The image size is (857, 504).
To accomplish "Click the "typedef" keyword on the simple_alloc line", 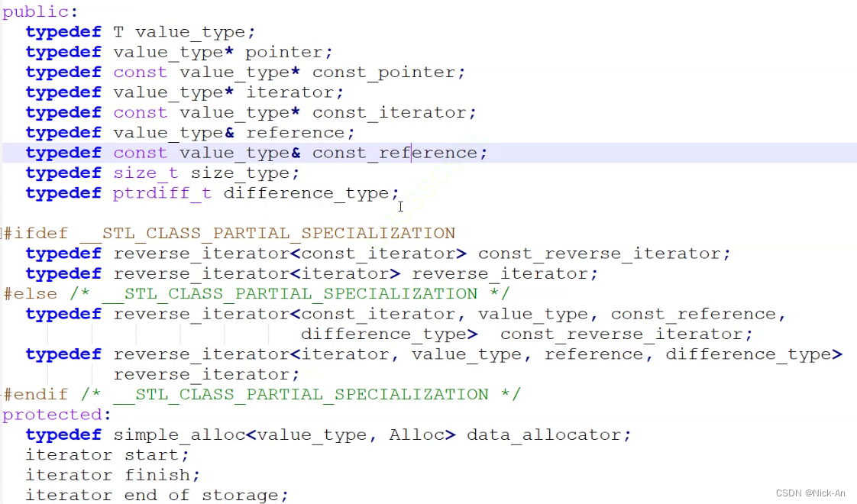I will 63,435.
